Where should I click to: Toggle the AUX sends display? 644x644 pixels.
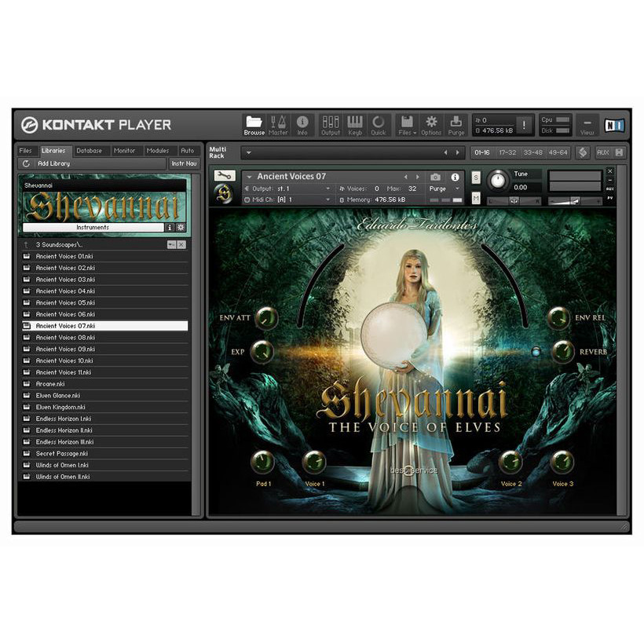[x=602, y=152]
